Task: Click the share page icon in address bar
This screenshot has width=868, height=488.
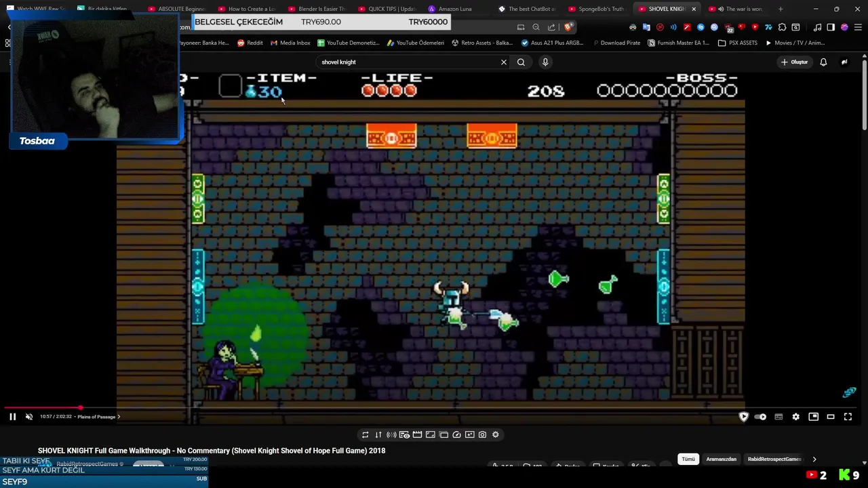Action: pos(551,27)
